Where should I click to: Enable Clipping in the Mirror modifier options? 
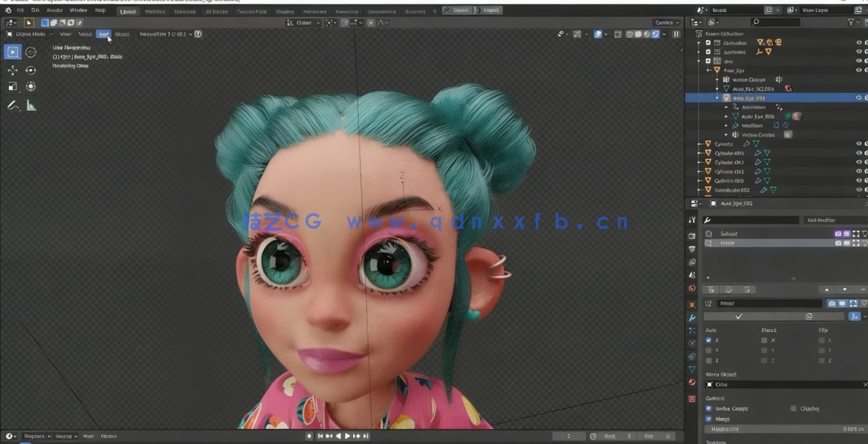point(793,408)
